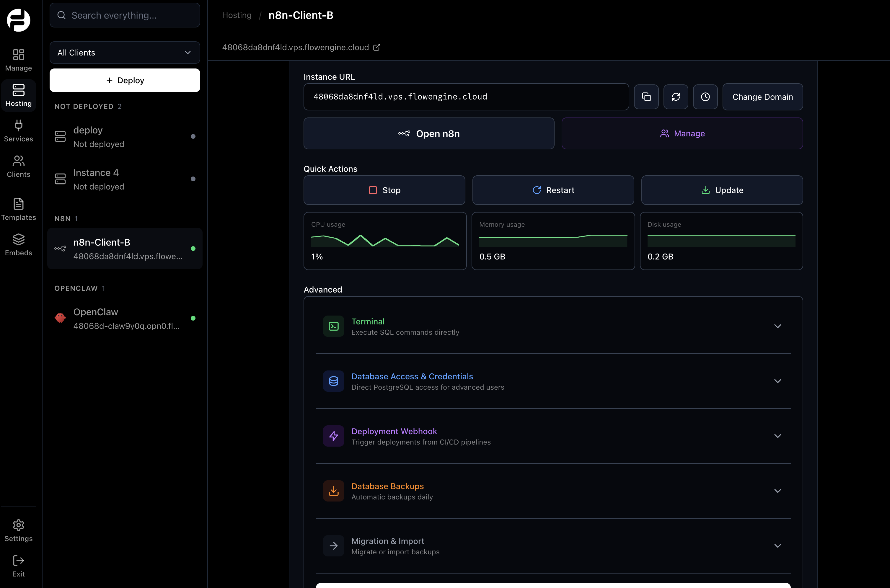Screen dimensions: 890x588
Task: Select Hosting in the left sidebar
Action: coord(18,95)
